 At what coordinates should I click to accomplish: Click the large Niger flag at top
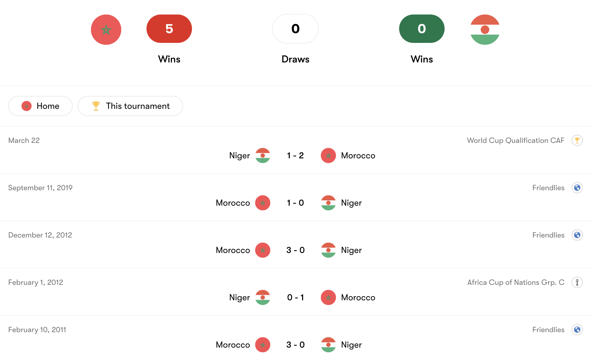coord(485,30)
